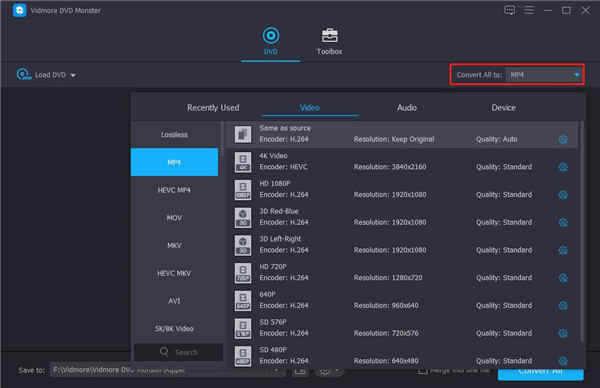Select the HEVC MP4 format category
600x388 pixels.
click(x=174, y=190)
